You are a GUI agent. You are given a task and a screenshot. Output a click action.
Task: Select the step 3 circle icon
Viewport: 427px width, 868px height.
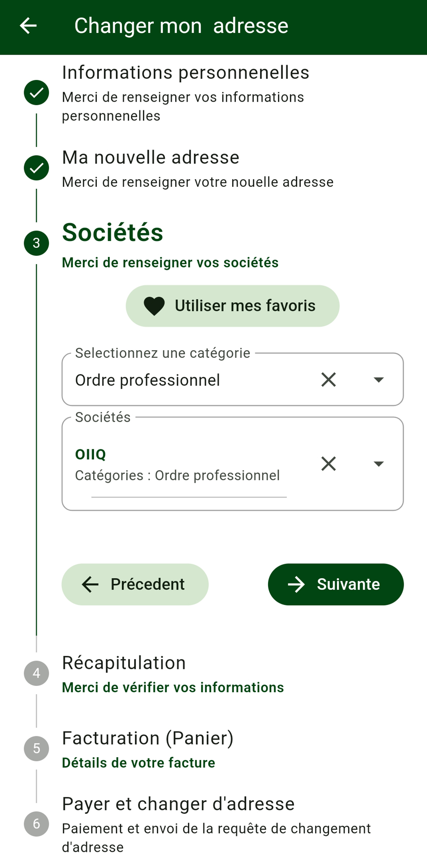[36, 243]
